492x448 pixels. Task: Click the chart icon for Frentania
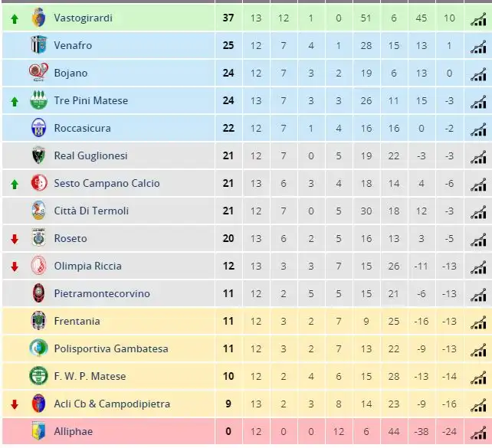478,323
